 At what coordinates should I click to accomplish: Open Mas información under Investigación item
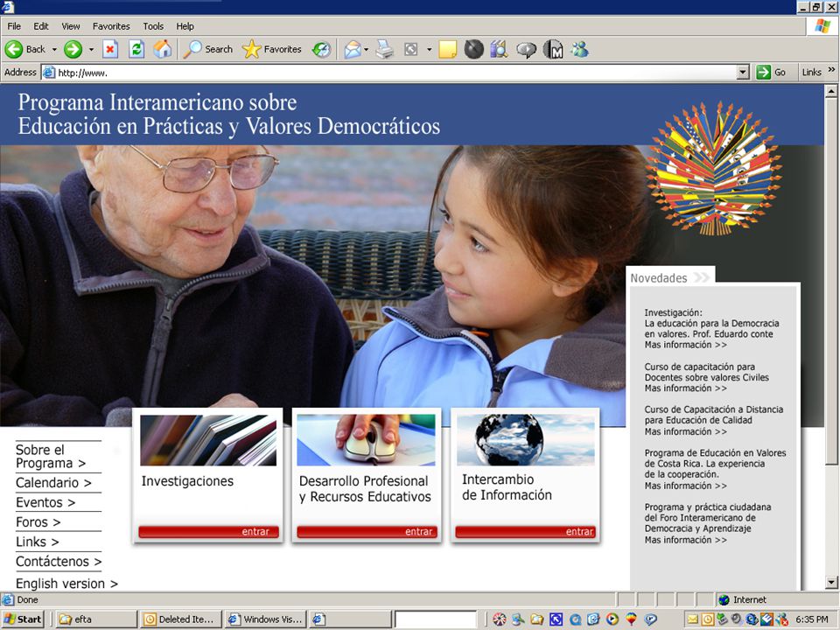point(686,345)
